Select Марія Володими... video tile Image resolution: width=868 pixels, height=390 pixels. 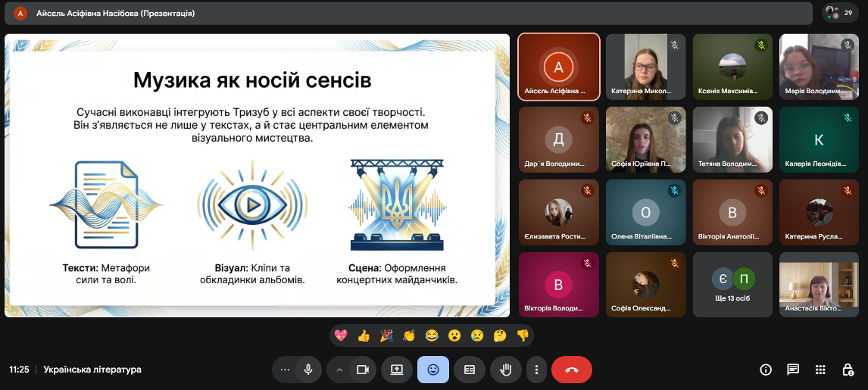[820, 67]
